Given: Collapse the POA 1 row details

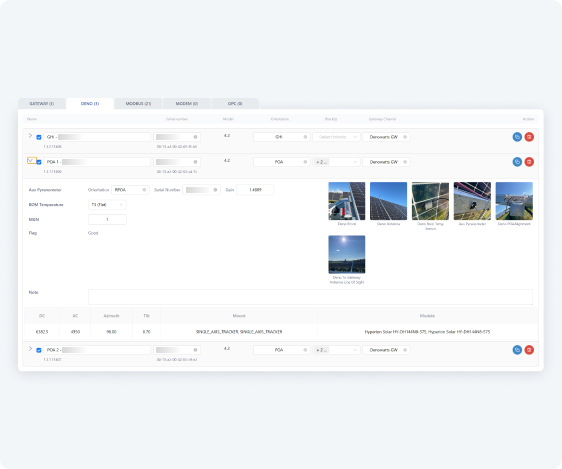Looking at the screenshot, I should pyautogui.click(x=31, y=161).
